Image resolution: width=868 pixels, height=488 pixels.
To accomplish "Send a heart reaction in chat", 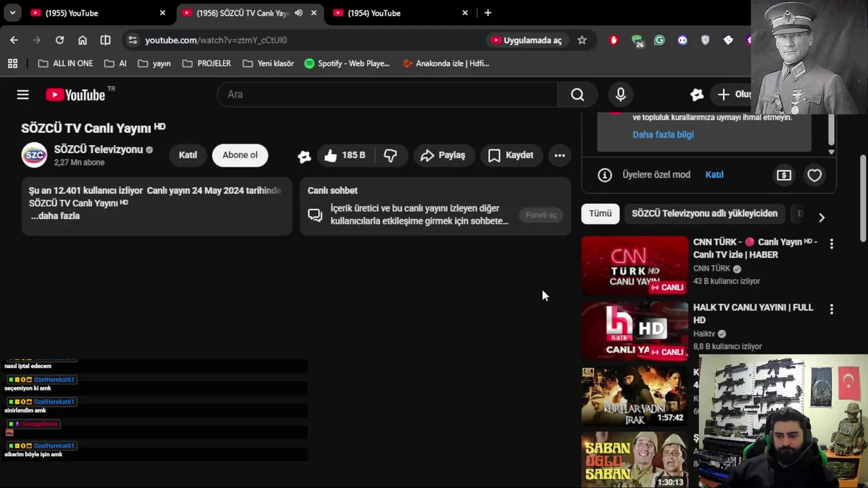I will 814,175.
